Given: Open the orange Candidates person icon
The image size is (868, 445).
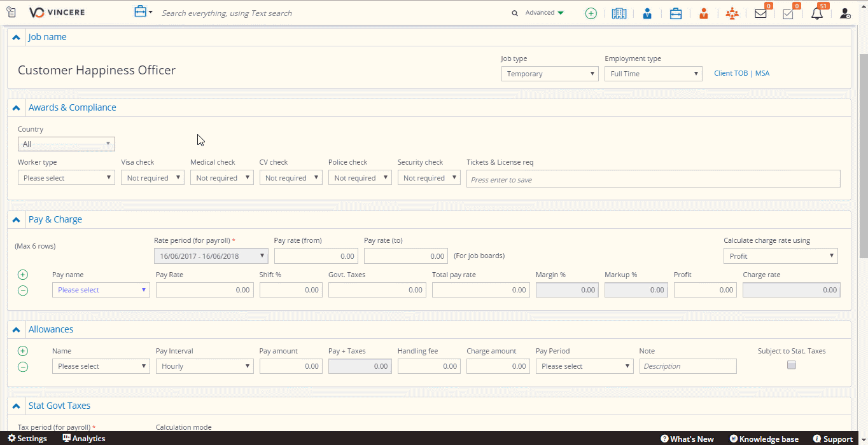Looking at the screenshot, I should click(703, 13).
